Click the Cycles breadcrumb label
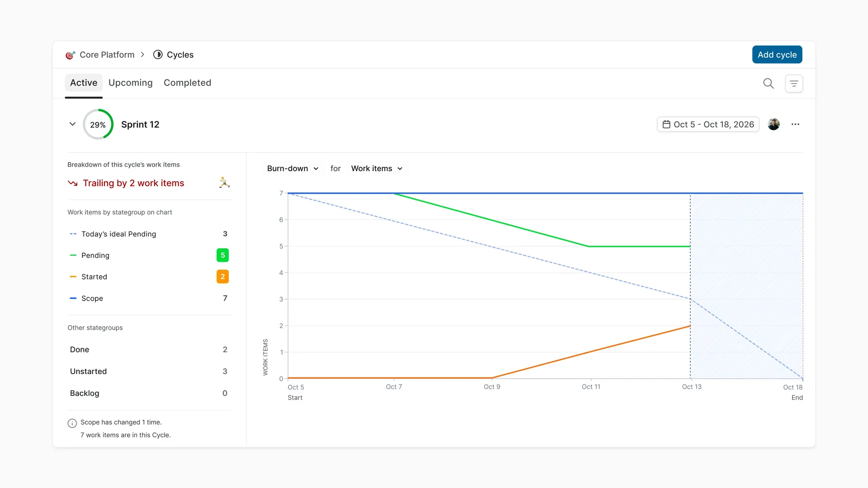Screen dimensions: 868x488 pos(180,55)
